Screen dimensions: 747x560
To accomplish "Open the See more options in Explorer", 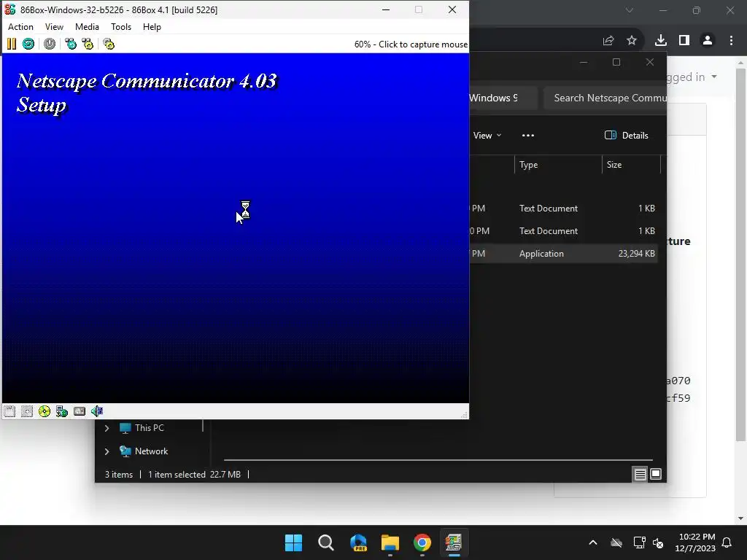I will coord(528,135).
